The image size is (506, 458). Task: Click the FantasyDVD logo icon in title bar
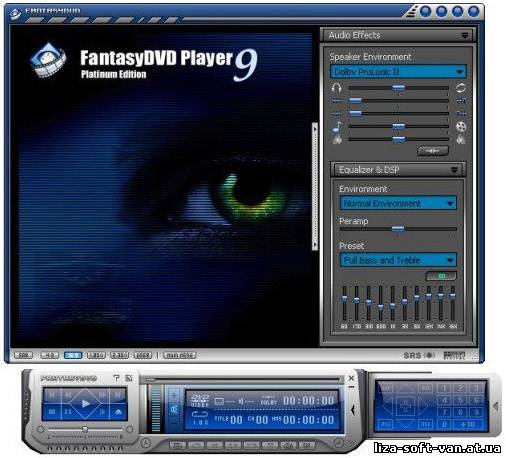point(14,13)
